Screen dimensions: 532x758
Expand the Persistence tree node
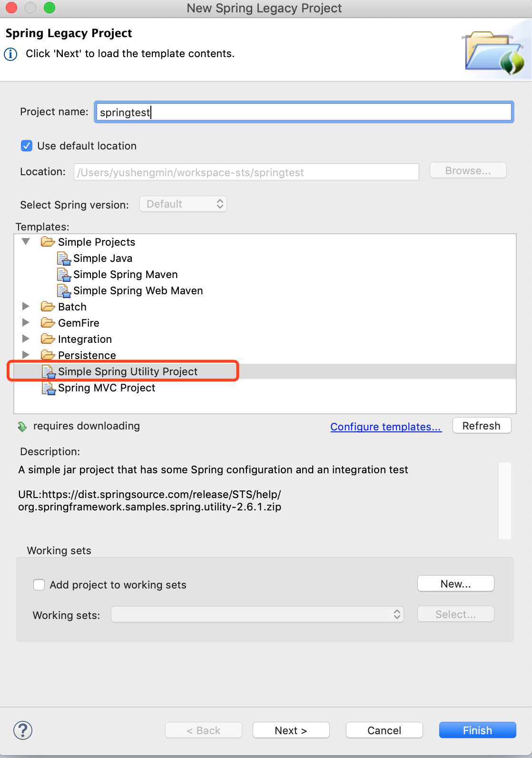(x=26, y=355)
